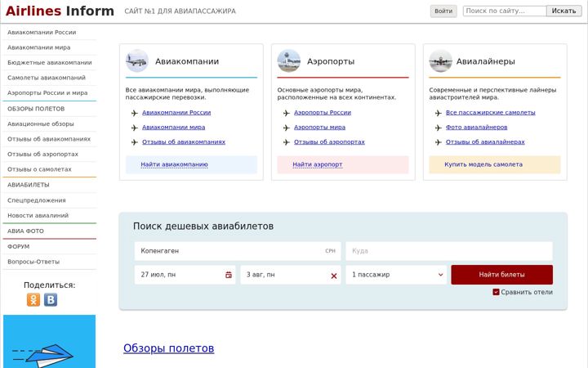Screen dimensions: 588x368
Task: Click the VK share icon
Action: (x=51, y=299)
